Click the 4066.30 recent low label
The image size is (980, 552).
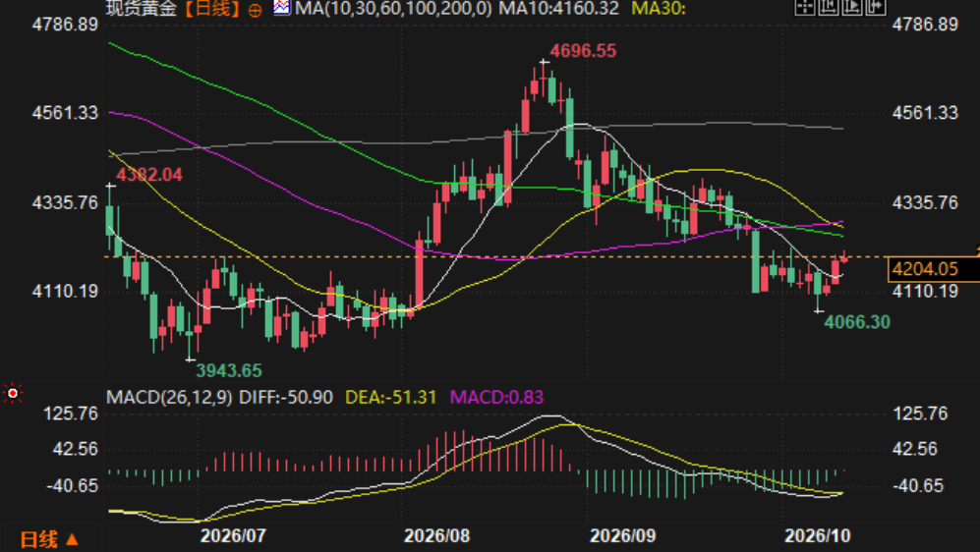(x=857, y=321)
